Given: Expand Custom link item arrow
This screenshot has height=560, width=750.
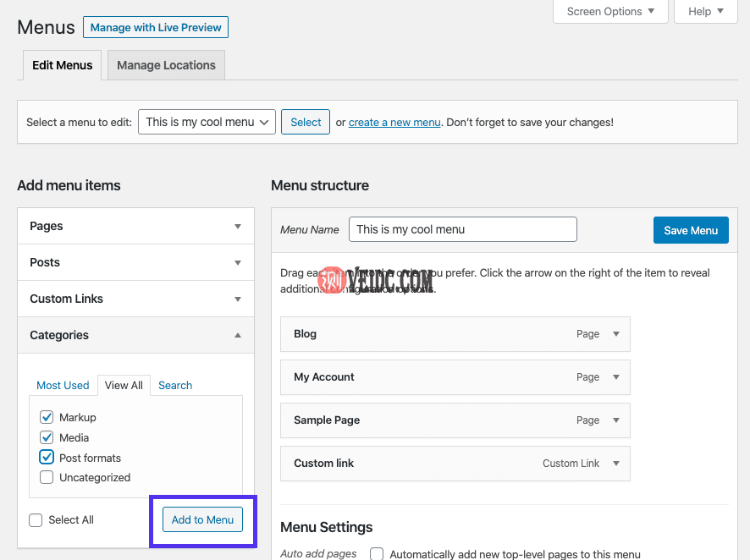Looking at the screenshot, I should [616, 464].
